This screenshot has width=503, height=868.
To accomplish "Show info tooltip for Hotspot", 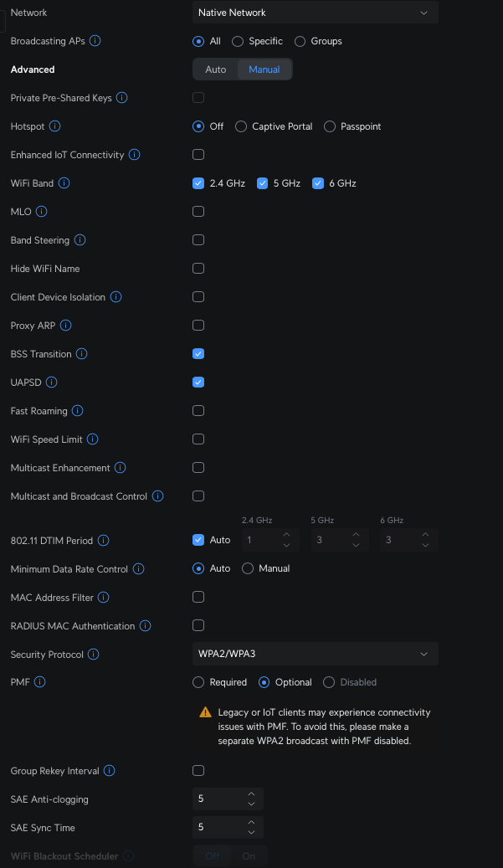I will click(54, 126).
